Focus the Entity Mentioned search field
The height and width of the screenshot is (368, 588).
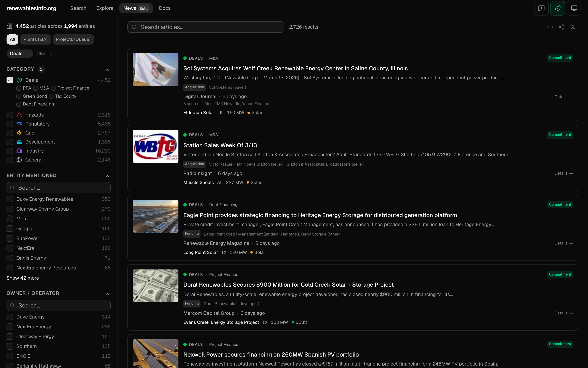(59, 188)
